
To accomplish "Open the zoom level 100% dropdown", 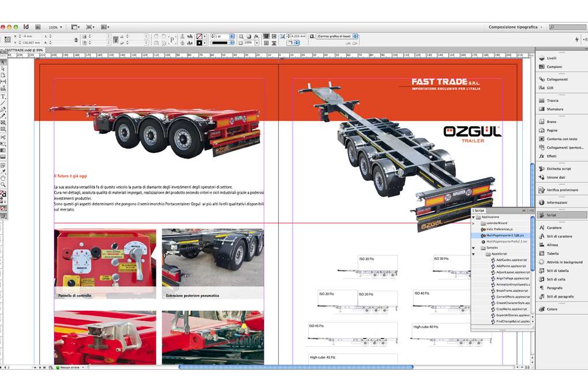I will (x=55, y=27).
